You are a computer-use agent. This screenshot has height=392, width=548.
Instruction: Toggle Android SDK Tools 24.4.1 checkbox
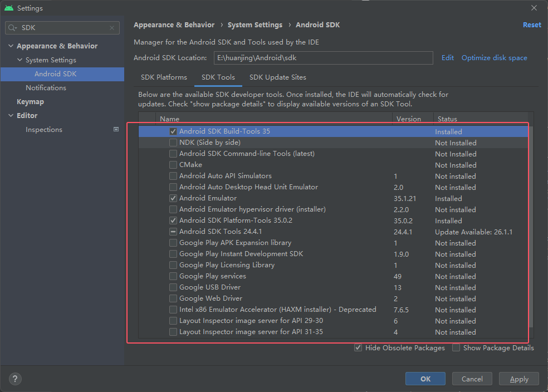173,232
